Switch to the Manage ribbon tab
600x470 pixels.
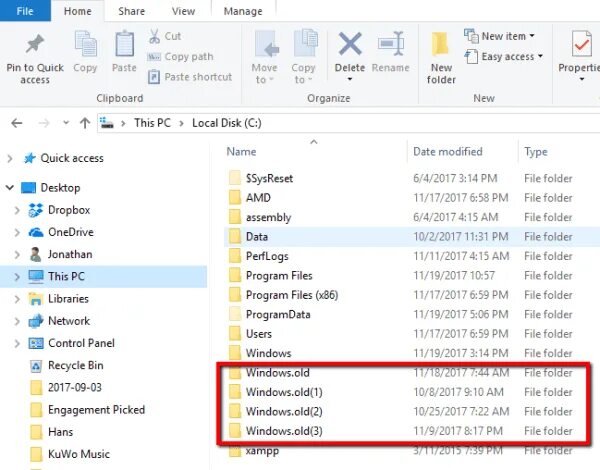[x=243, y=11]
